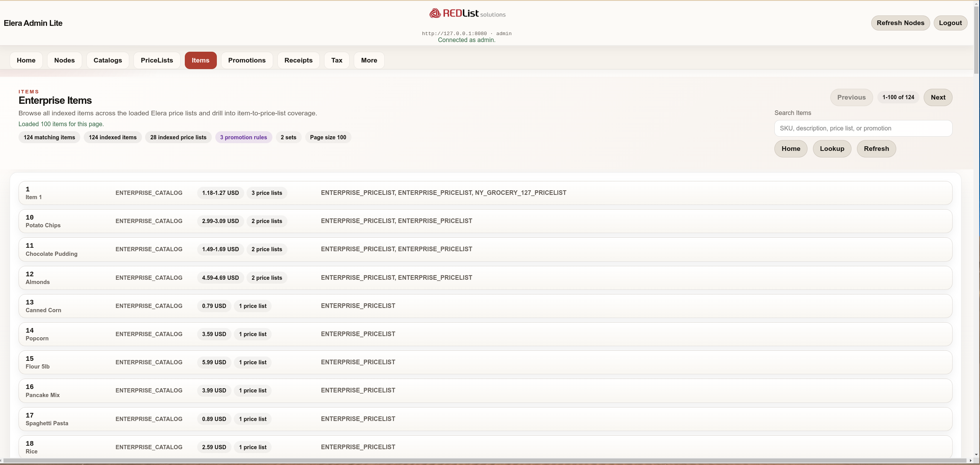The width and height of the screenshot is (980, 465).
Task: Click the Refresh button under search
Action: point(877,149)
